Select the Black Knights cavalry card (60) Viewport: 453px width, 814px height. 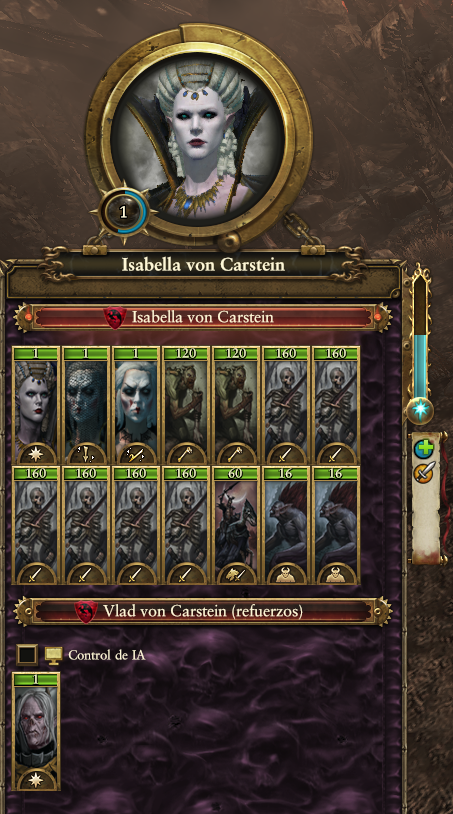click(235, 525)
